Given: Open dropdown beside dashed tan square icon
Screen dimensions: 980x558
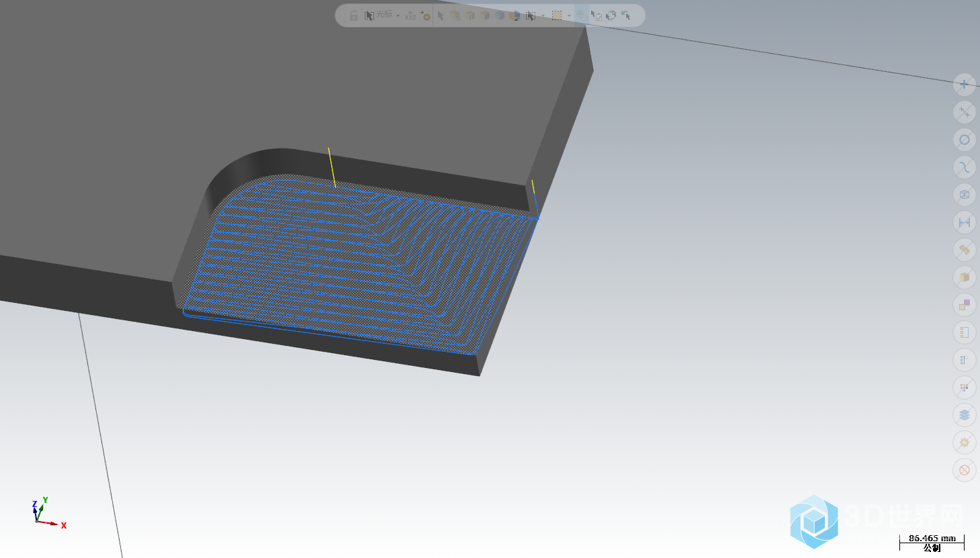Looking at the screenshot, I should pos(569,15).
